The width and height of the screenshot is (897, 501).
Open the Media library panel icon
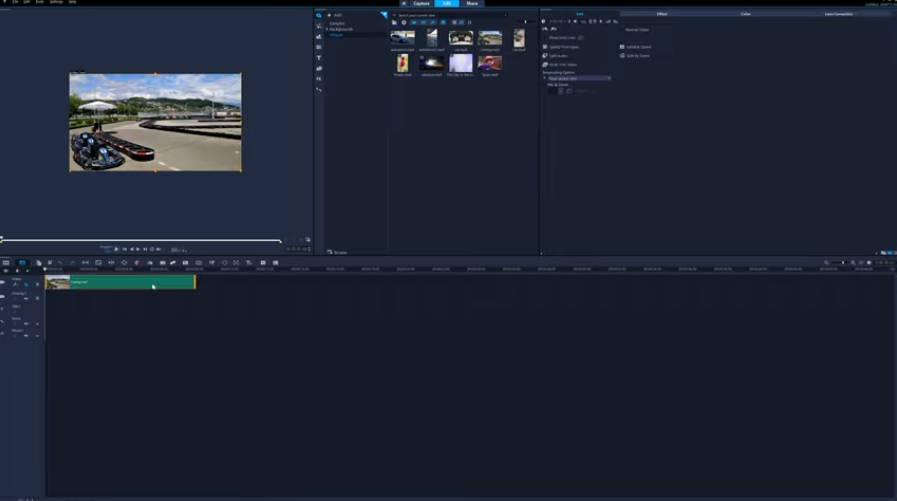[319, 15]
